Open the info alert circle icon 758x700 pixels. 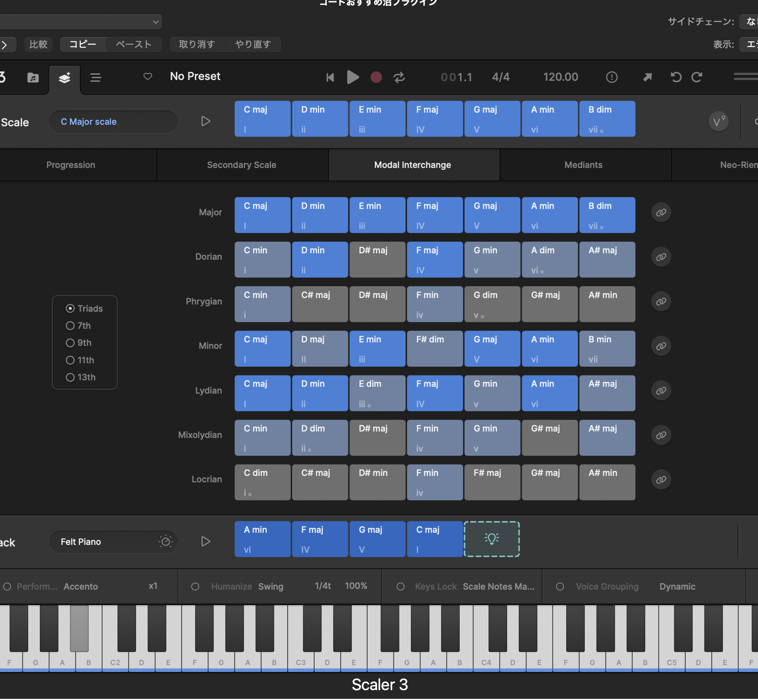pos(612,77)
